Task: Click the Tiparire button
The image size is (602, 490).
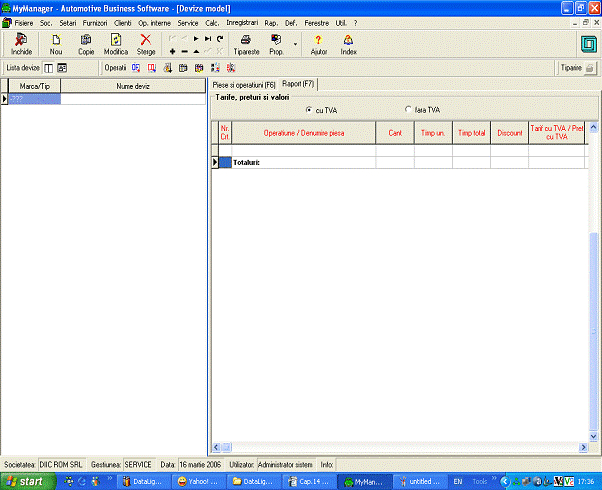Action: coord(577,68)
